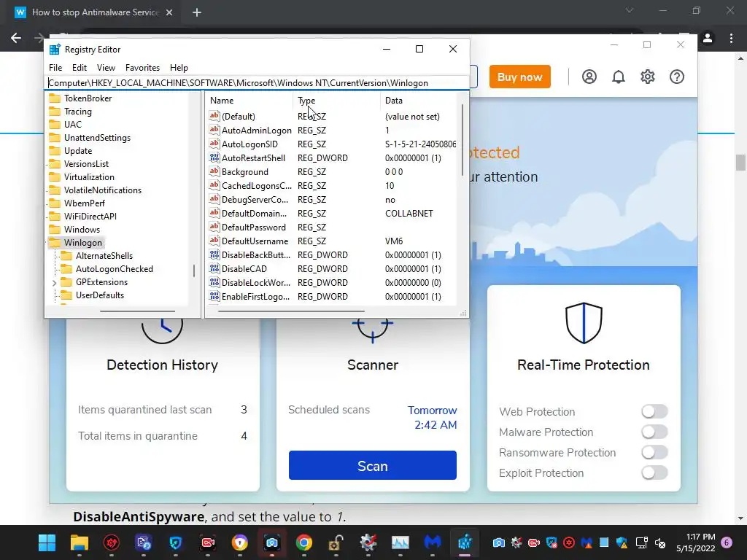Select the UserDefaults subkey
The height and width of the screenshot is (560, 747).
99,295
